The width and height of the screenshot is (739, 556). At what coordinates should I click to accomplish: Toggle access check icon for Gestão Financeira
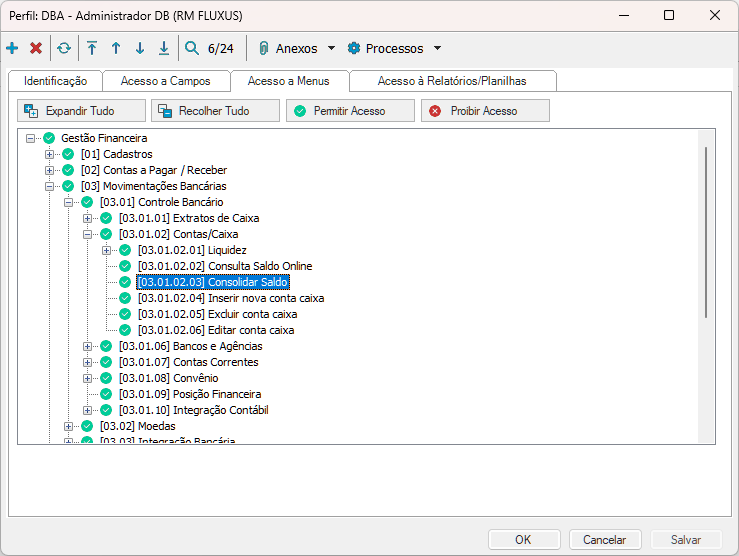pos(49,138)
